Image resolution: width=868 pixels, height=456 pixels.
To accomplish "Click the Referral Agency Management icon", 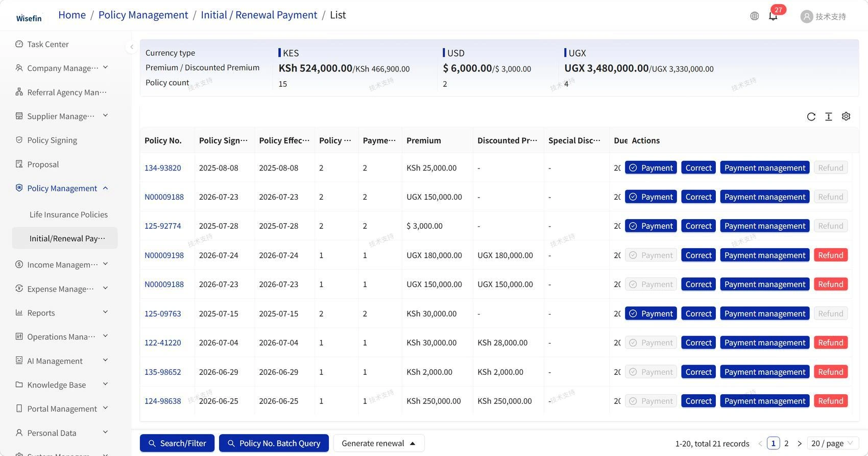I will [x=19, y=92].
